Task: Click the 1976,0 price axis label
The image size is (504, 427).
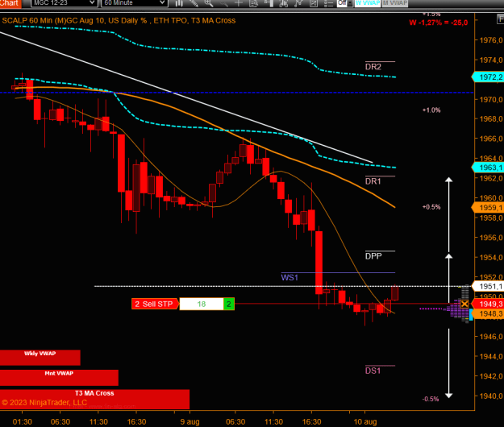Action: 491,40
